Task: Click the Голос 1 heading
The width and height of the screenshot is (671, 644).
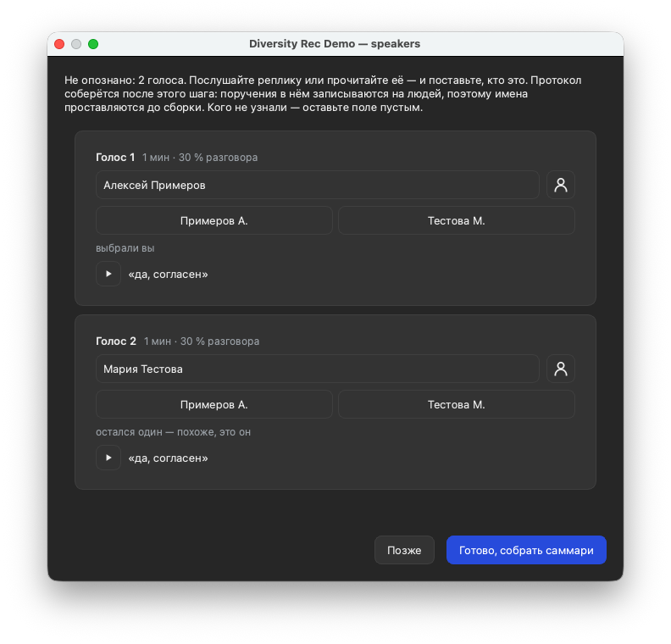Action: pyautogui.click(x=115, y=158)
